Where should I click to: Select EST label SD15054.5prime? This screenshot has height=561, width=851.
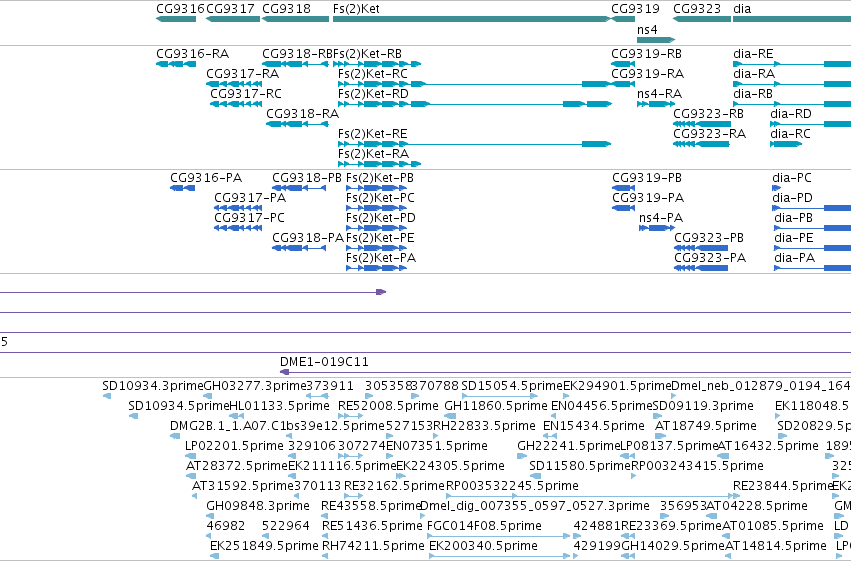pos(512,386)
